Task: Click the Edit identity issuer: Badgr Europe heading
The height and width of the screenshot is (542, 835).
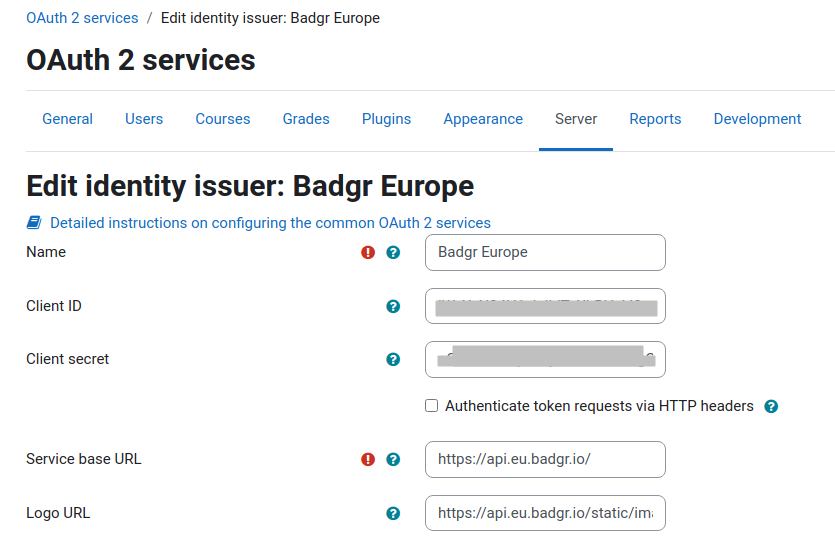Action: [x=250, y=186]
